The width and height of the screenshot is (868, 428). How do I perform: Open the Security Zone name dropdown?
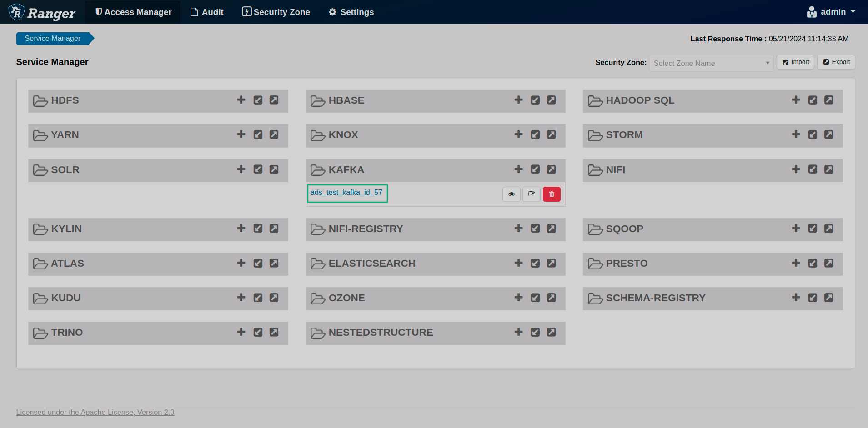pos(711,63)
